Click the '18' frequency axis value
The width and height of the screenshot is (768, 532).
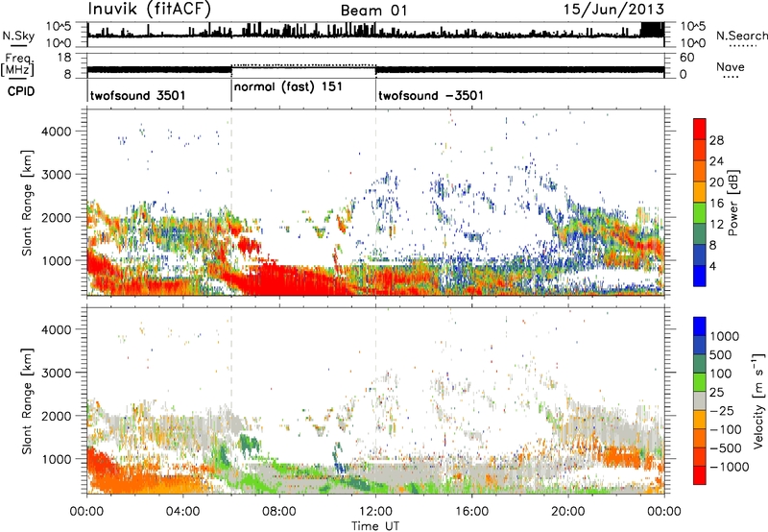(64, 58)
